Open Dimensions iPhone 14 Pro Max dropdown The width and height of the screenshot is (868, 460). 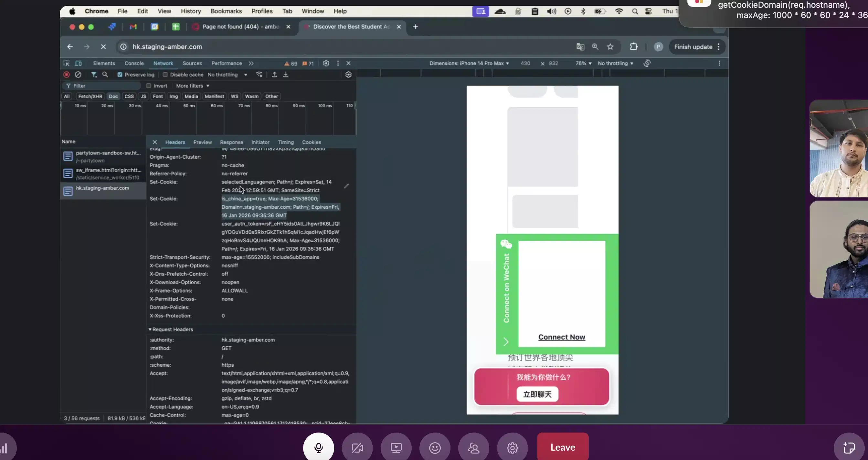tap(469, 63)
